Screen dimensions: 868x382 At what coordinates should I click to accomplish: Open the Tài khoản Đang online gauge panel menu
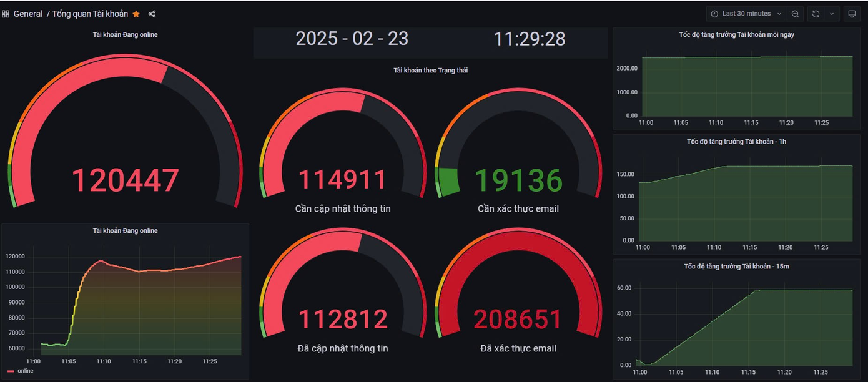pos(125,35)
